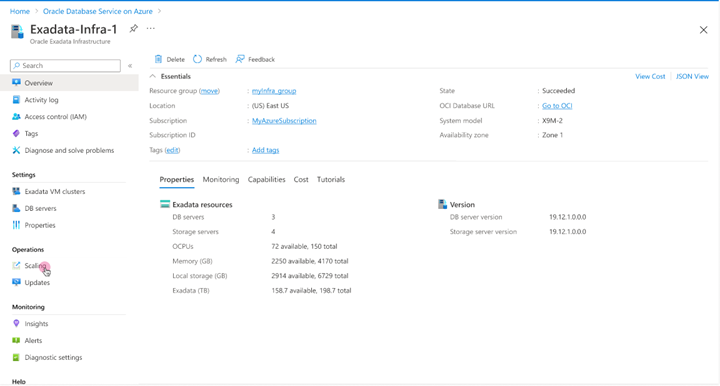Open Overview in the left menu
The image size is (720, 386).
coord(69,83)
